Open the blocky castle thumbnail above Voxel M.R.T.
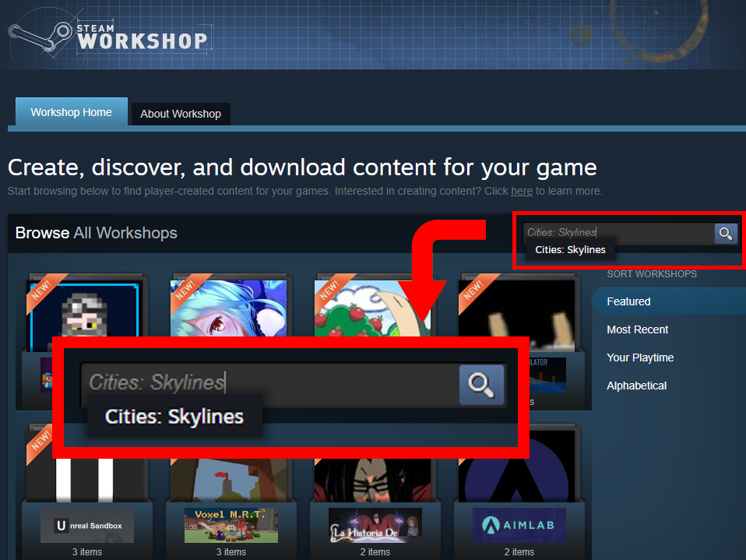The width and height of the screenshot is (746, 560). tap(228, 481)
